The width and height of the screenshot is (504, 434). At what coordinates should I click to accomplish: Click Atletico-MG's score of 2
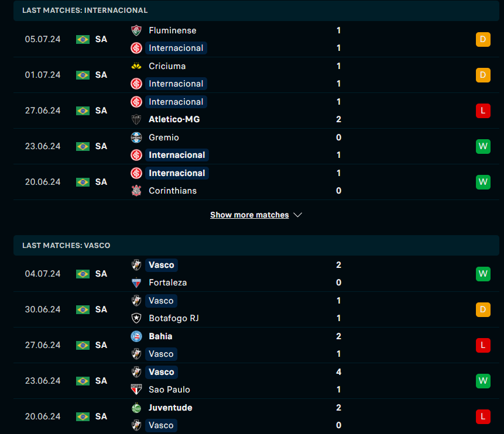tap(338, 119)
